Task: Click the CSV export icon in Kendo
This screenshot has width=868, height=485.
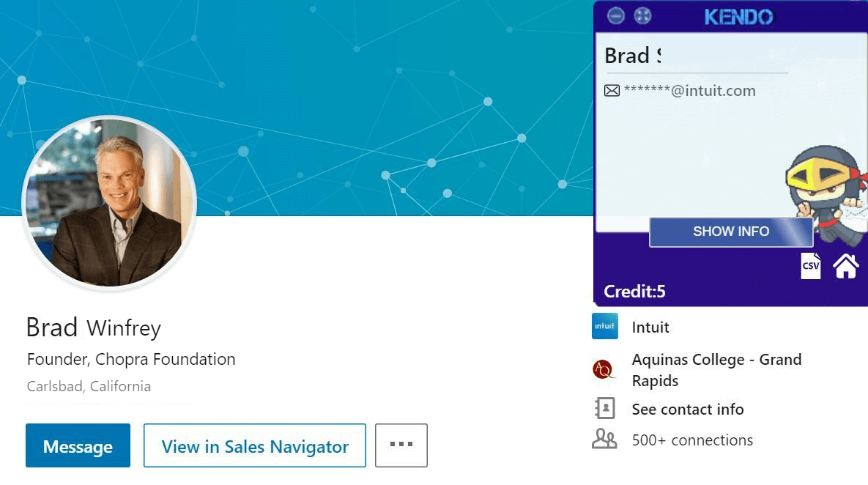Action: tap(811, 266)
